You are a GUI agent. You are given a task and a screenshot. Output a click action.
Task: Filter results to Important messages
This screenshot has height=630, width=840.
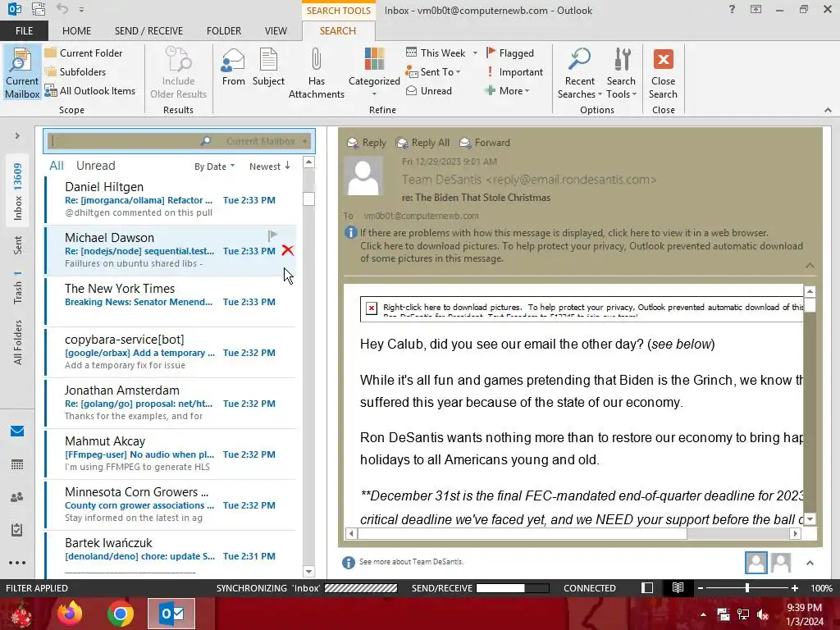click(514, 71)
